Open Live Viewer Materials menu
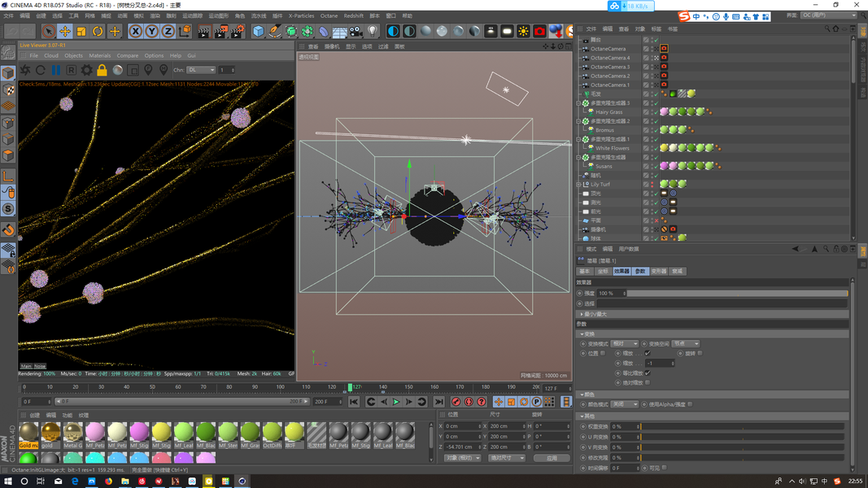Viewport: 868px width, 488px height. [x=99, y=56]
